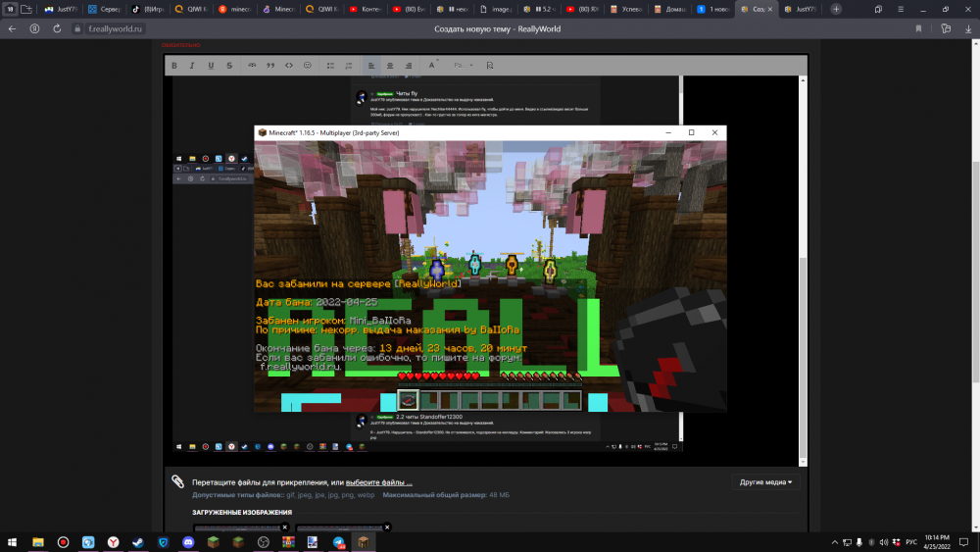
Task: Bookmark this page with the bookmark icon
Action: (919, 28)
